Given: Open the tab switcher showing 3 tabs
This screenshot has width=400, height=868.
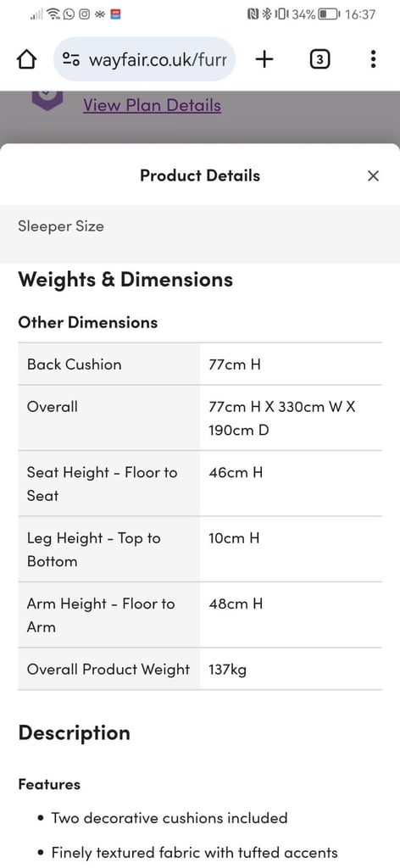Looking at the screenshot, I should pyautogui.click(x=319, y=58).
